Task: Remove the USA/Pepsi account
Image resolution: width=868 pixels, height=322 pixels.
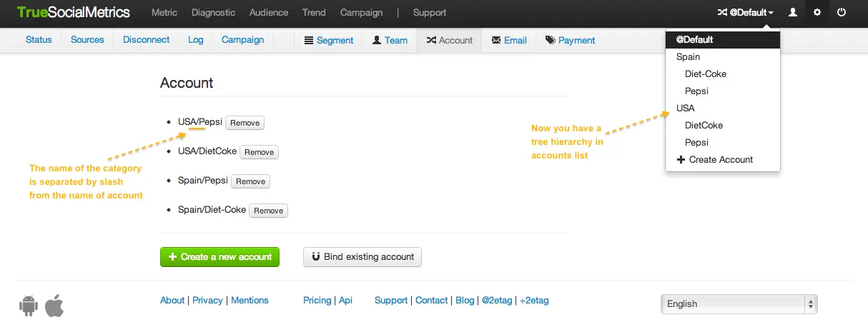Action: tap(245, 123)
